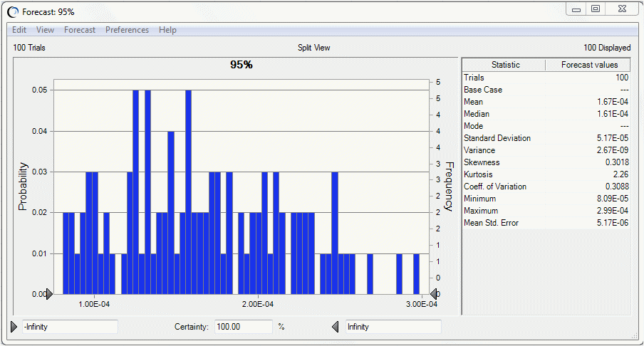Click the Infinity upper bound field

(x=393, y=327)
